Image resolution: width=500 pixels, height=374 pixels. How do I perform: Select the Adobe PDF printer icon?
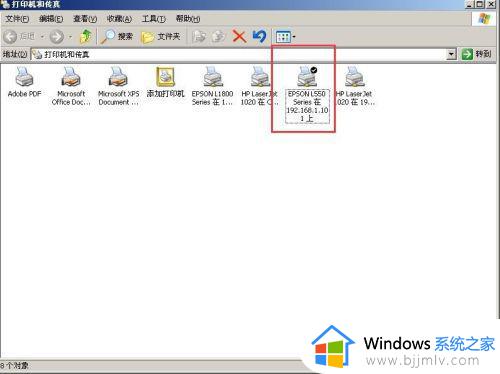[24, 82]
